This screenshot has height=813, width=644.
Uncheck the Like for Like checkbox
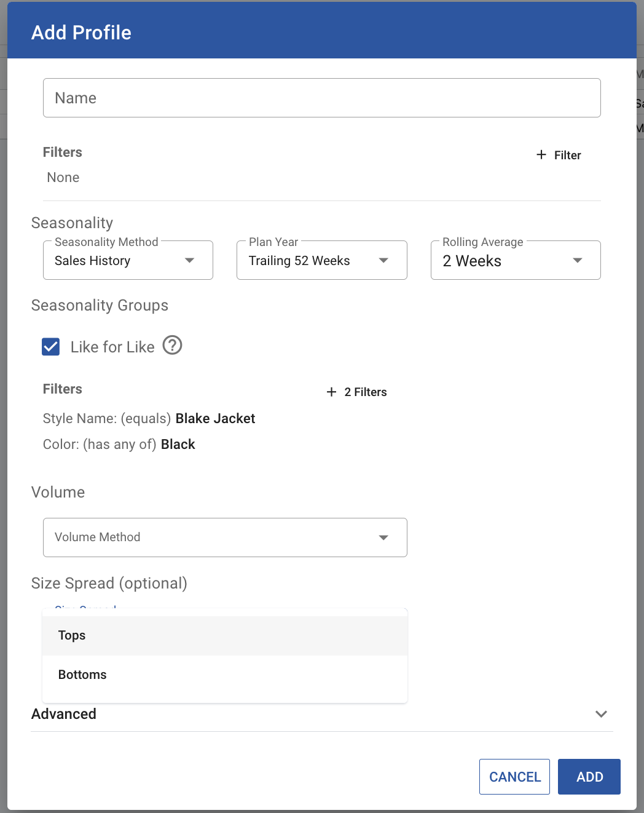[x=51, y=347]
